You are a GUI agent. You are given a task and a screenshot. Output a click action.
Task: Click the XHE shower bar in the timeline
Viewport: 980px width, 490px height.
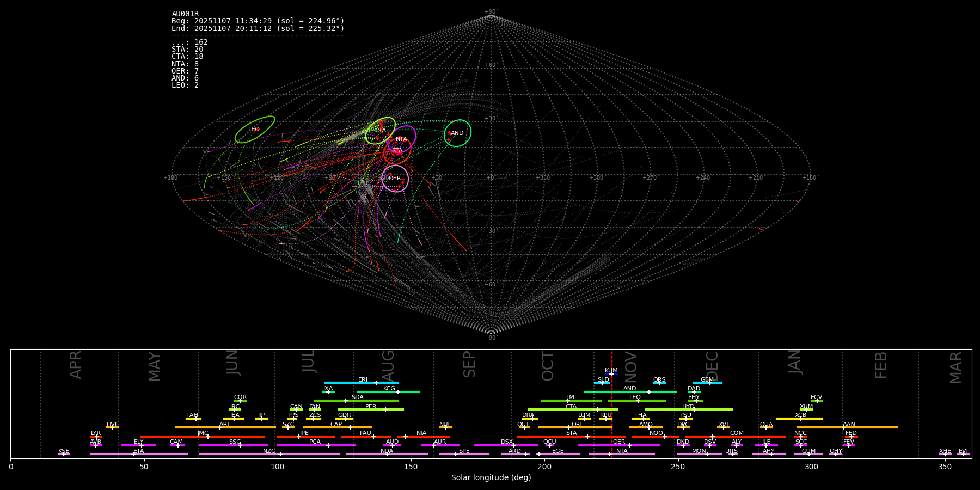[945, 454]
